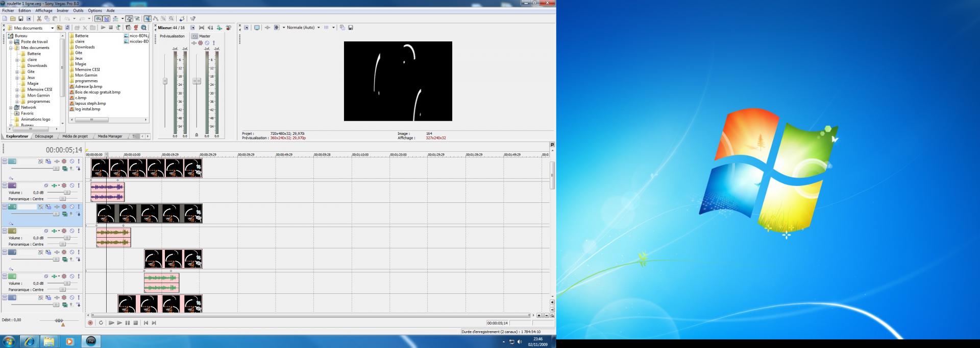Open the Insérer menu
The width and height of the screenshot is (980, 348).
coord(63,10)
